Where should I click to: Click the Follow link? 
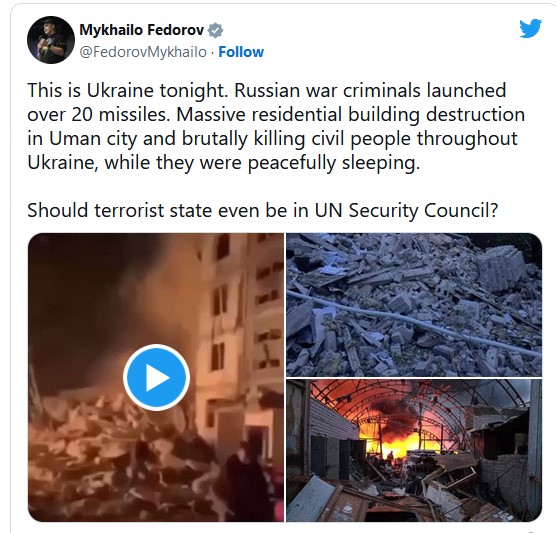(241, 52)
